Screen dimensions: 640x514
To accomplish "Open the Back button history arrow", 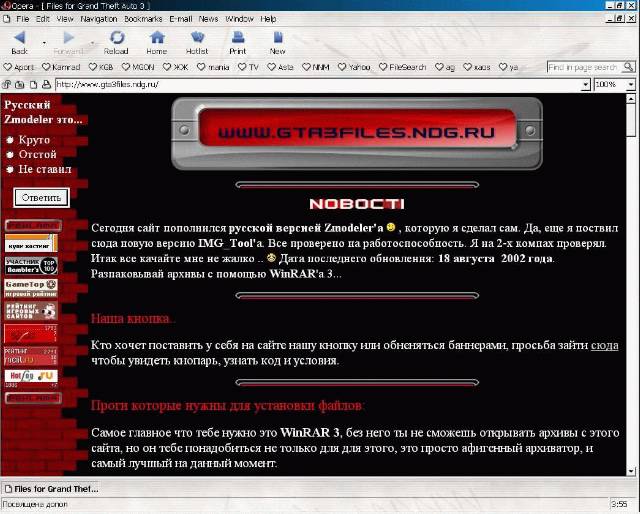I will coord(44,43).
